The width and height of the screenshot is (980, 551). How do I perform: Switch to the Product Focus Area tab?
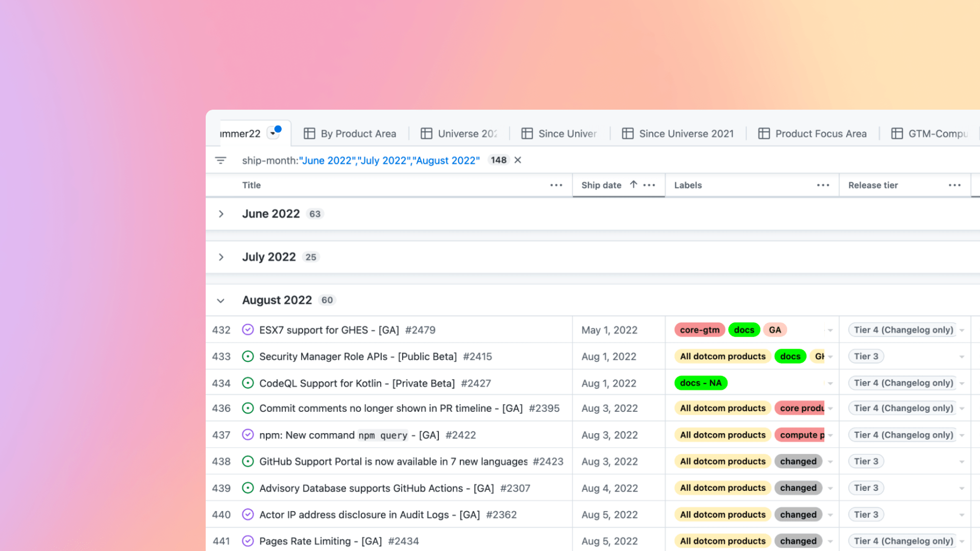pyautogui.click(x=820, y=133)
